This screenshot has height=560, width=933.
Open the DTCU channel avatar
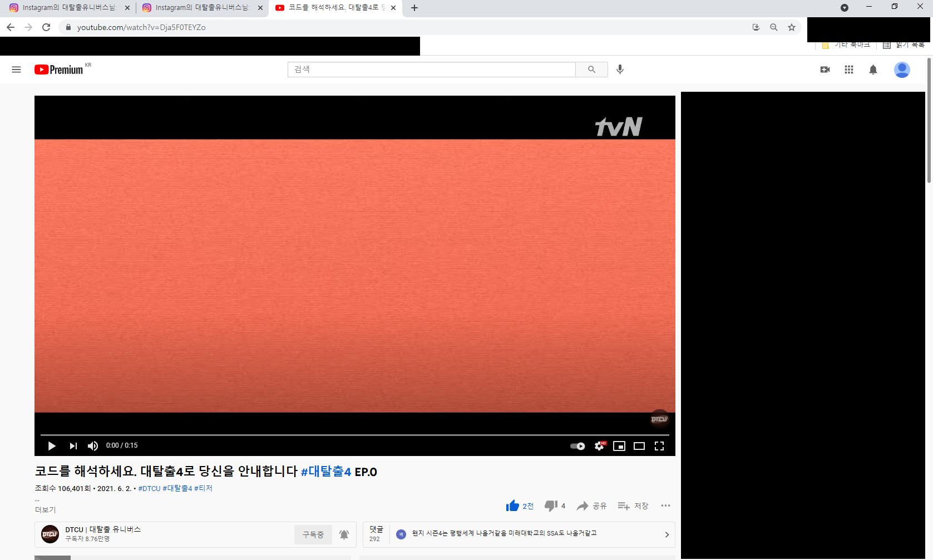point(50,534)
